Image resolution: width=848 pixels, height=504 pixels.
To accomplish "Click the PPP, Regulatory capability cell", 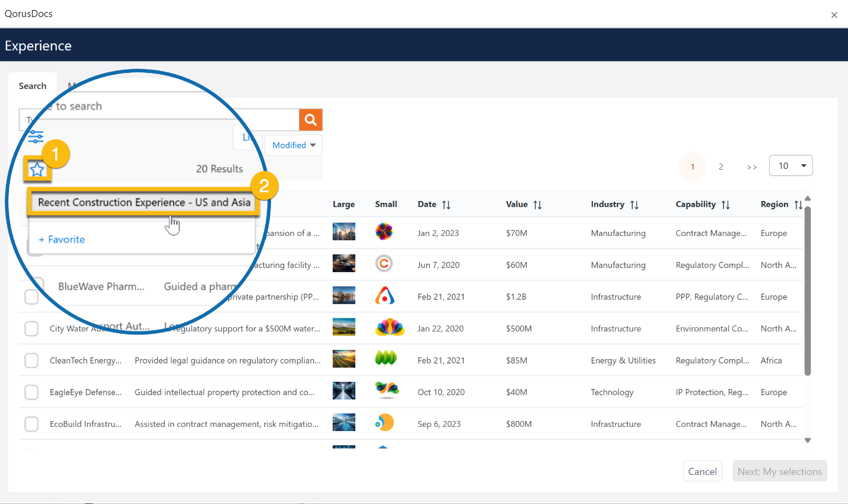I will coord(712,296).
